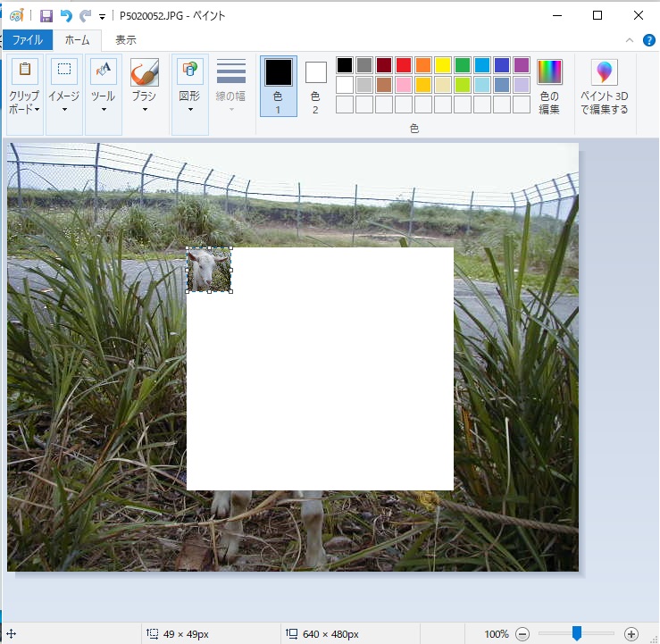Pick the yellow color swatch
Screen dimensions: 660x644
tap(443, 65)
